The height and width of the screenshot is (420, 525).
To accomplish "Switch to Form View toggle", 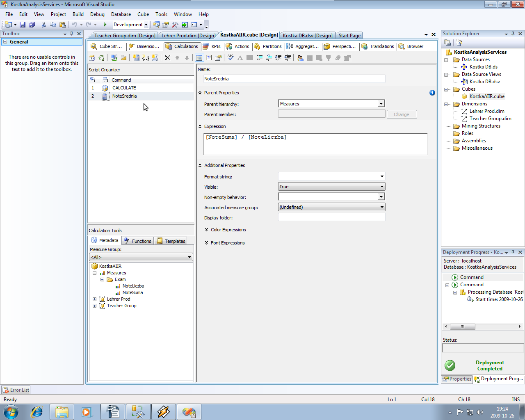I will (x=199, y=58).
